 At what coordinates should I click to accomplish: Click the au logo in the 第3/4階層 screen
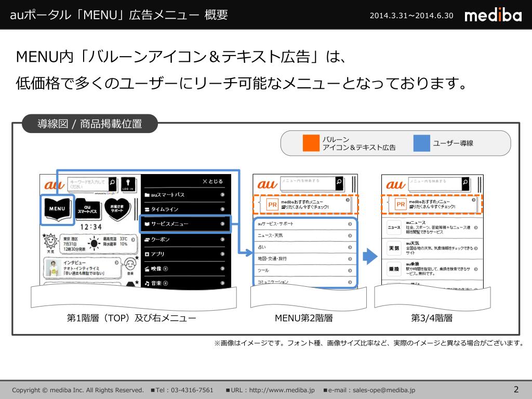395,184
